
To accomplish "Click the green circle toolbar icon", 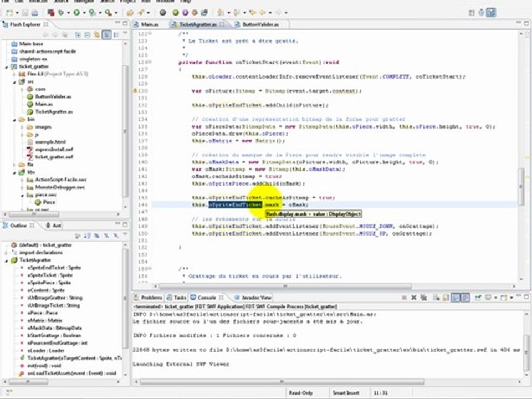I will 176,13.
